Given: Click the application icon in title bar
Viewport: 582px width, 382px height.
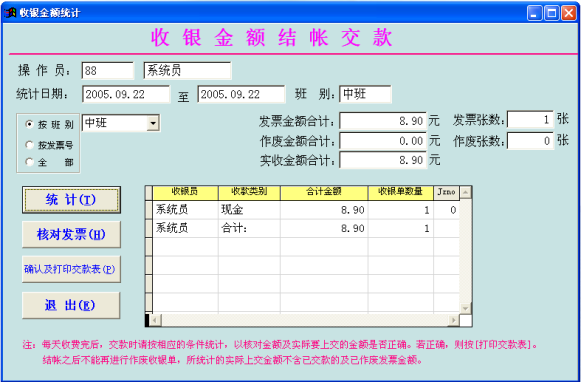Looking at the screenshot, I should click(x=10, y=13).
